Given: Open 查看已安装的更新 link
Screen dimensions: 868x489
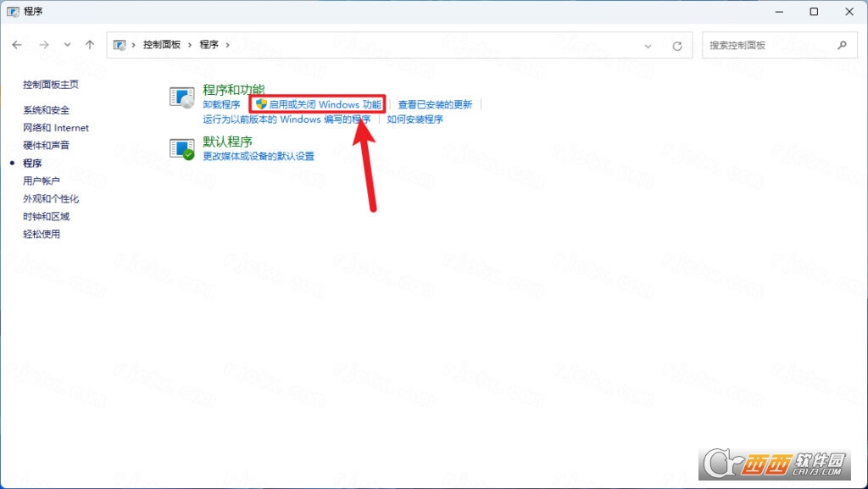Looking at the screenshot, I should coord(435,104).
